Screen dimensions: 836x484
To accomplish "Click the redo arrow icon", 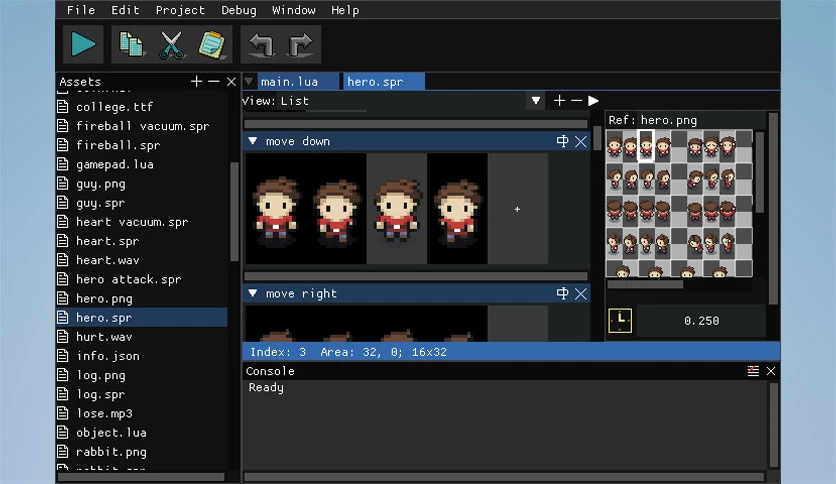I will pos(301,44).
